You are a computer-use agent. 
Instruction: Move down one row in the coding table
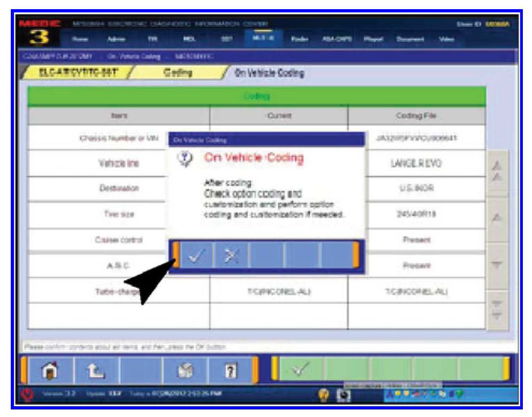pos(497,265)
